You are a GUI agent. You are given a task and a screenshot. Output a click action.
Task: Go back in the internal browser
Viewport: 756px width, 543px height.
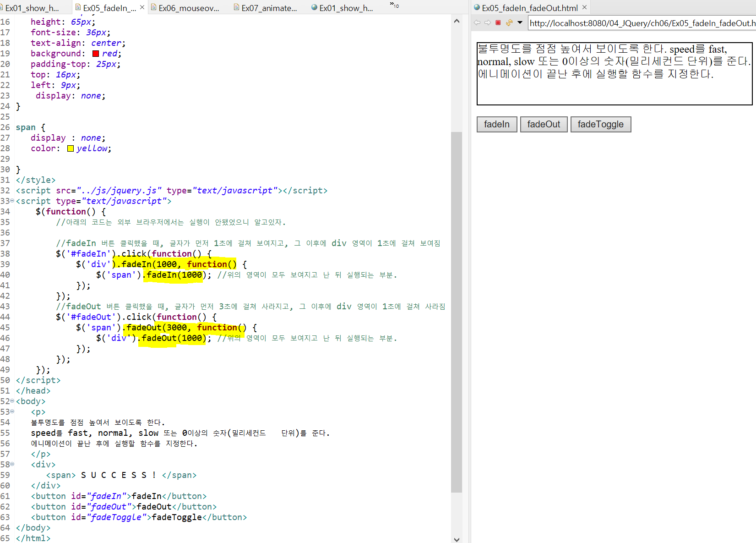[477, 22]
